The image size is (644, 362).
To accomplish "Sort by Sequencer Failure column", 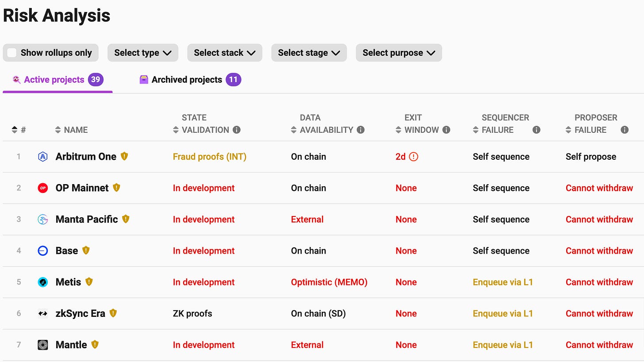I will coord(501,124).
